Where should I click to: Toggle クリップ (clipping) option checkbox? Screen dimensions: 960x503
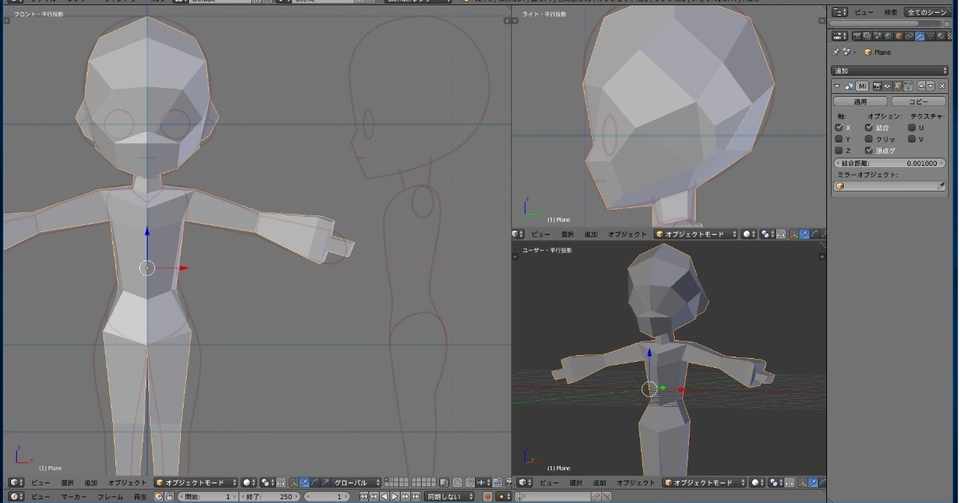point(869,138)
